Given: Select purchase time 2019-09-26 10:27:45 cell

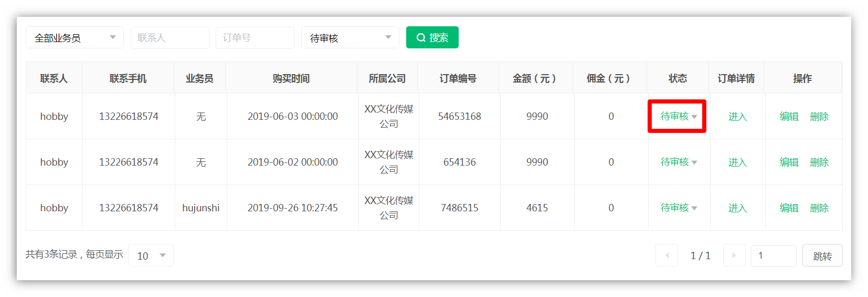Looking at the screenshot, I should point(293,208).
